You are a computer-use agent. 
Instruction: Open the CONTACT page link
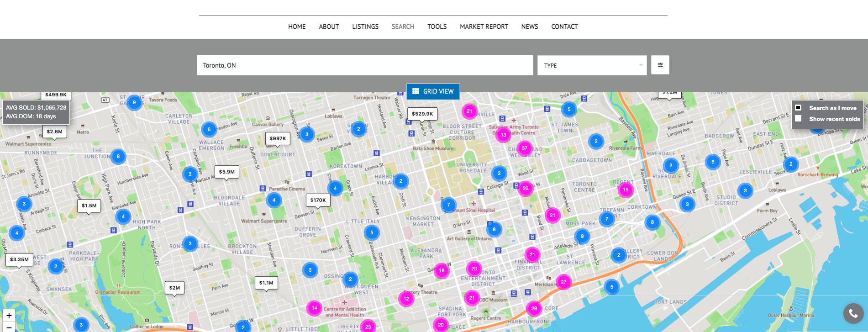(x=564, y=26)
